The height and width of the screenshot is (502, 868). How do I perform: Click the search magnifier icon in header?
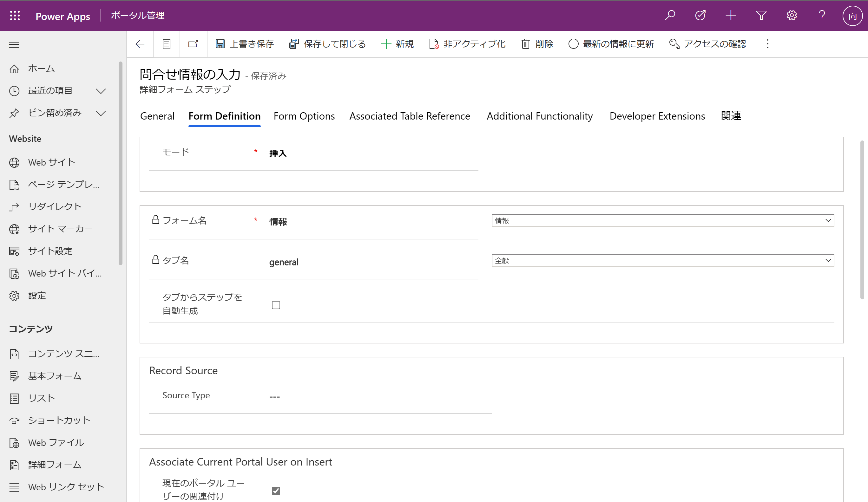(670, 16)
